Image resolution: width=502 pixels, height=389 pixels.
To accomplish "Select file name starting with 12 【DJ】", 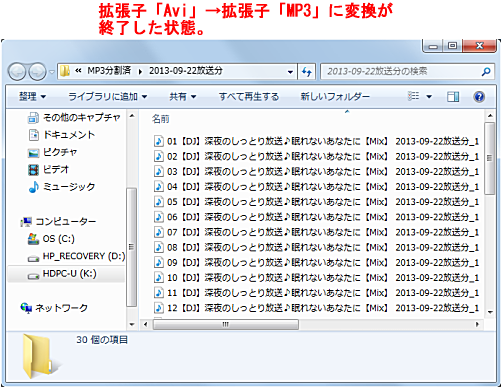I will click(x=323, y=308).
